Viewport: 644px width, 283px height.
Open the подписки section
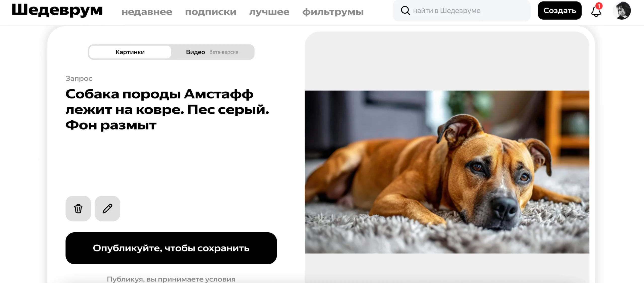(211, 12)
